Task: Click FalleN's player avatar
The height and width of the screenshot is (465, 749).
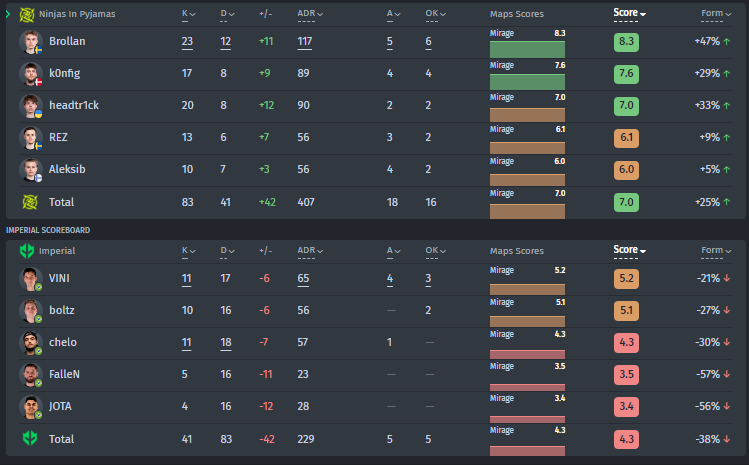Action: (x=30, y=375)
